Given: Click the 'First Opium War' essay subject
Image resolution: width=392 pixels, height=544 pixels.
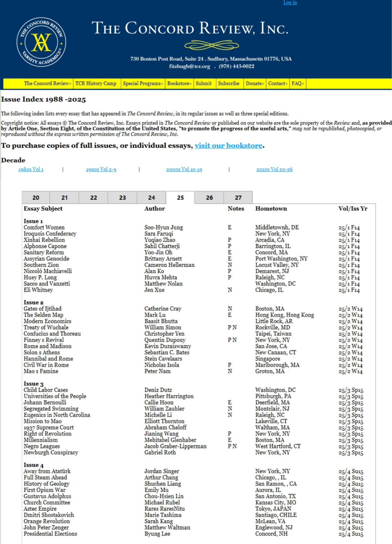Looking at the screenshot, I should coord(45,490).
